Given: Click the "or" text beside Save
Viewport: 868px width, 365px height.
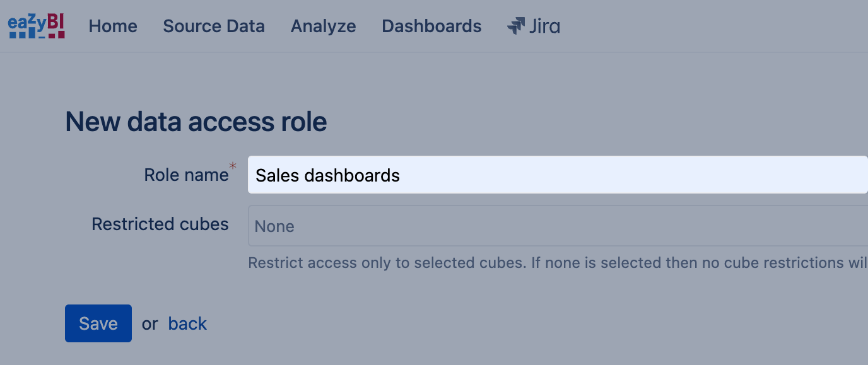Looking at the screenshot, I should click(x=150, y=324).
